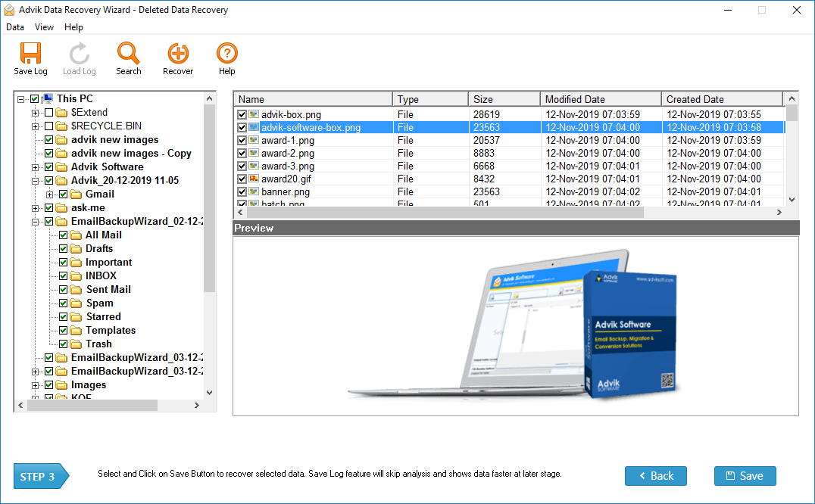
Task: Expand the Gmail subfolder node
Action: tap(49, 194)
